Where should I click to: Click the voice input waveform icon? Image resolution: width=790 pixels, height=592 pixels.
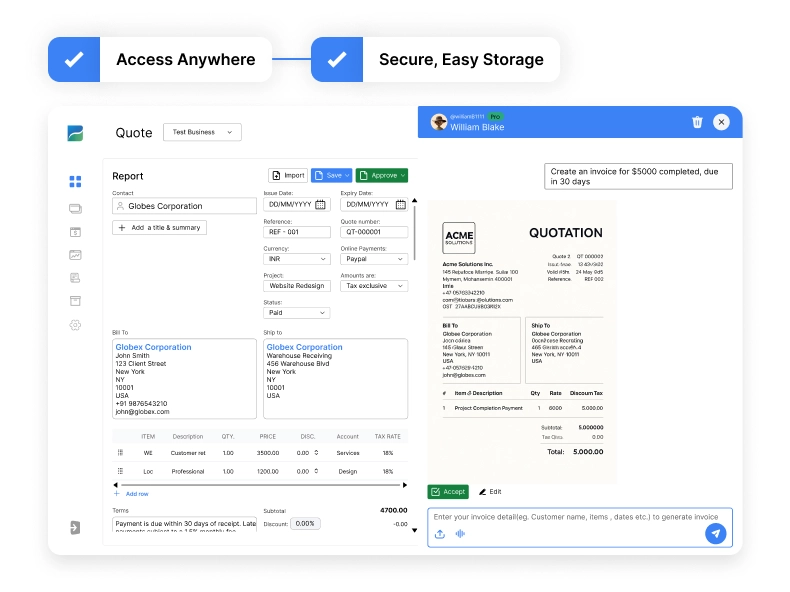pyautogui.click(x=460, y=534)
